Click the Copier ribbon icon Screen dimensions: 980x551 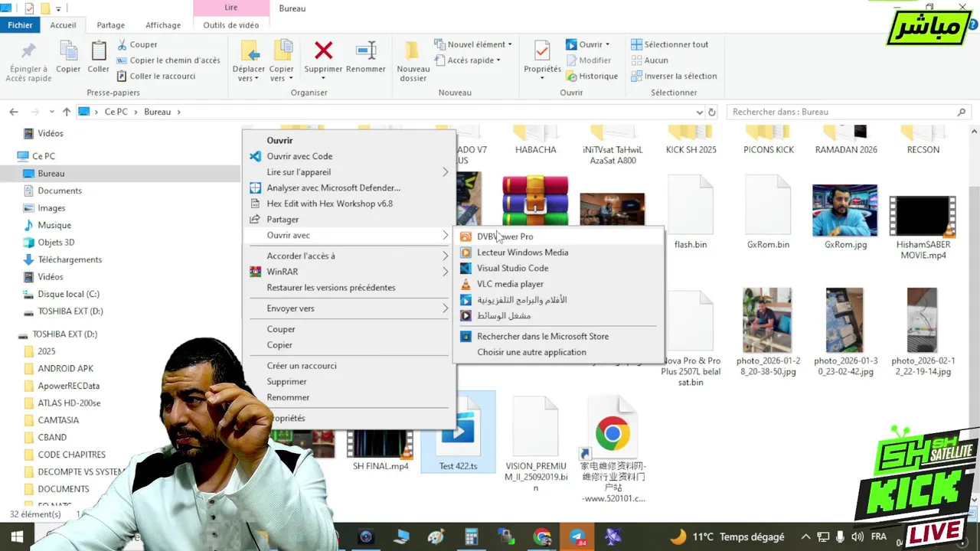click(68, 58)
